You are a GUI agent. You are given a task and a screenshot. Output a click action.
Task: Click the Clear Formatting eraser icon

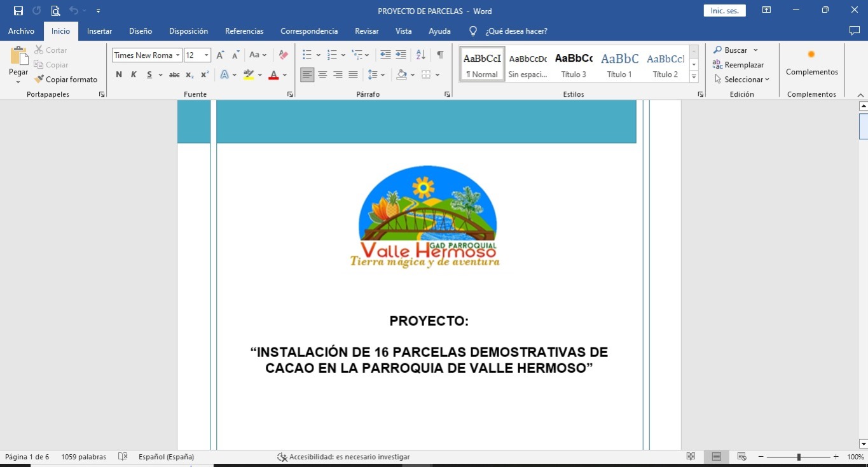284,55
